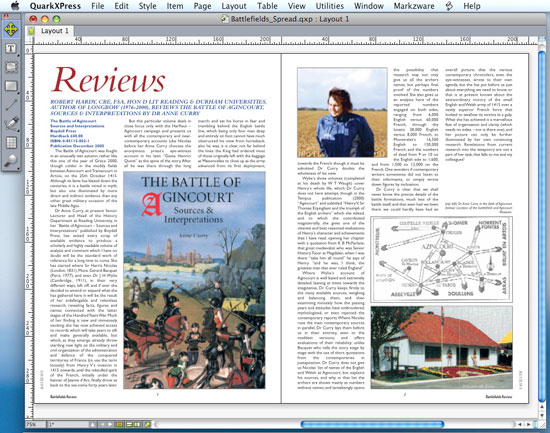Open the Layout menu
550x433 pixels.
[234, 6]
